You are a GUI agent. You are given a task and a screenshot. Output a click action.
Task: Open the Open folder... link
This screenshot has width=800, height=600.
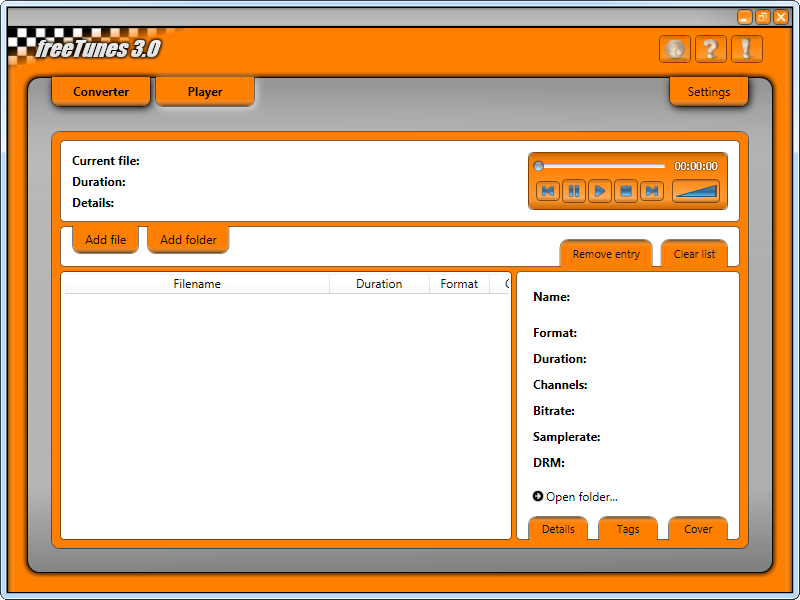tap(582, 497)
